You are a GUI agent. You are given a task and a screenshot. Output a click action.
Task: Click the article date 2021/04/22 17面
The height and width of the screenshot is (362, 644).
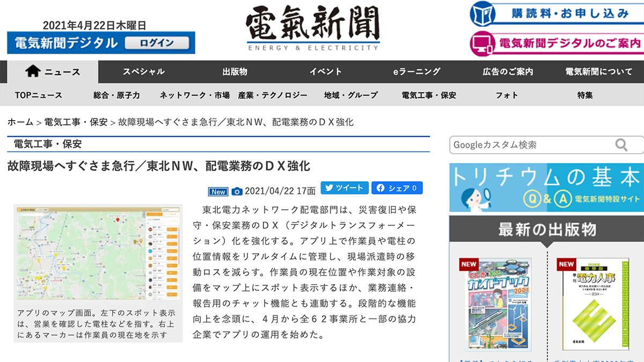280,191
